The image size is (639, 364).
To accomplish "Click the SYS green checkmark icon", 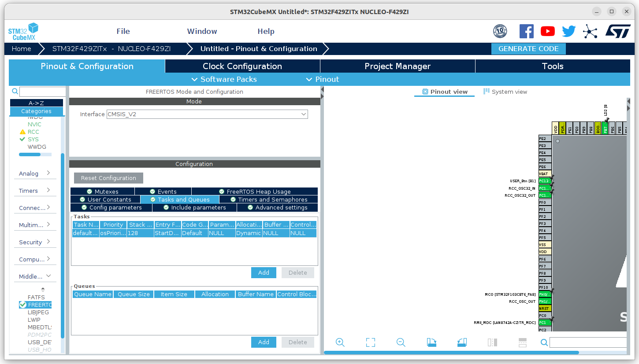I will pos(22,139).
